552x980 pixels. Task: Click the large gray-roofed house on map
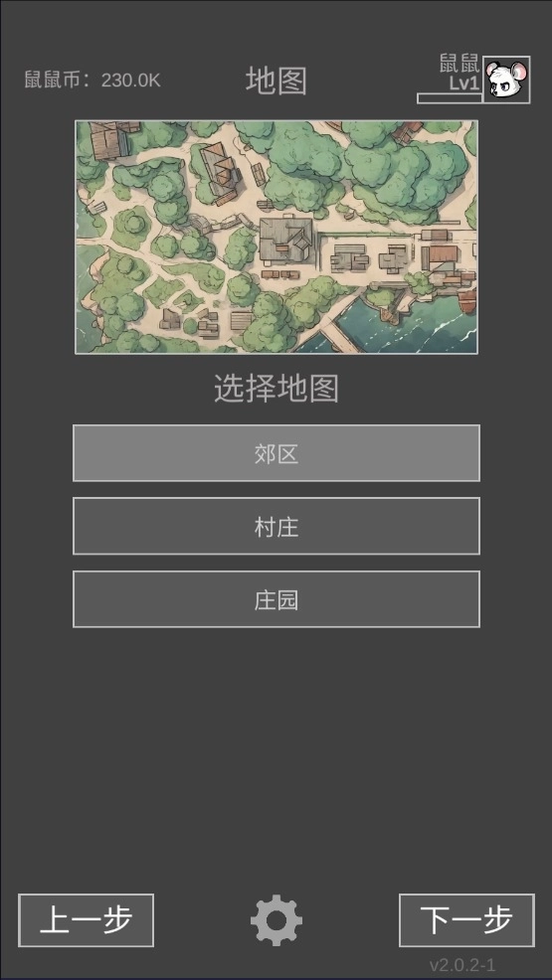click(285, 240)
